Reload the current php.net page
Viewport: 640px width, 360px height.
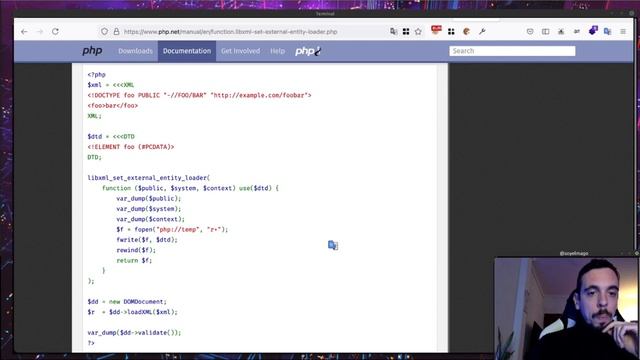55,31
